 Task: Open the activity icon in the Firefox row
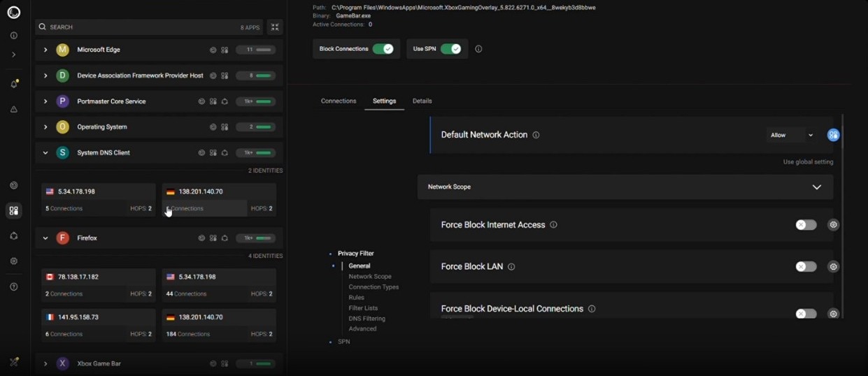201,238
